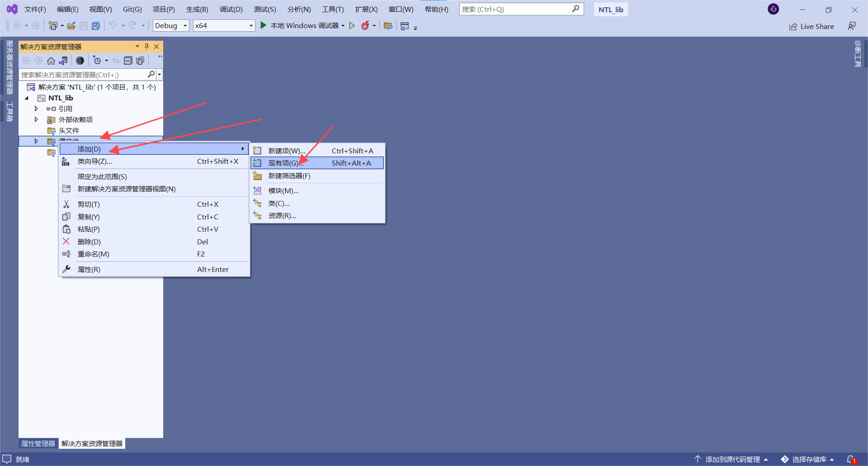Open the Hot Reload options dropdown arrow
Viewport: 868px width, 466px height.
pos(374,26)
